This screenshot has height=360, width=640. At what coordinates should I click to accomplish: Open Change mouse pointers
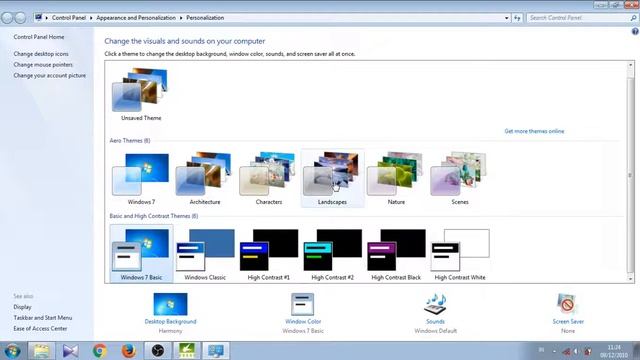point(43,64)
